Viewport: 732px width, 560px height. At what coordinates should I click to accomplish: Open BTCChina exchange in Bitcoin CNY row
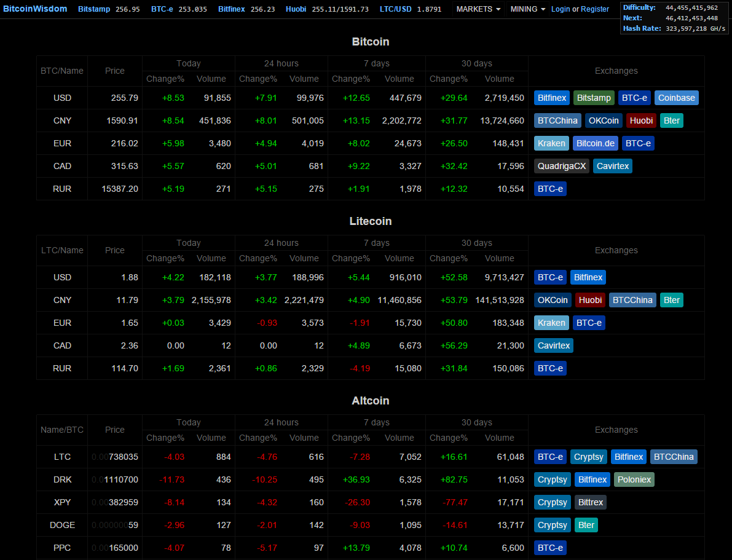(557, 120)
